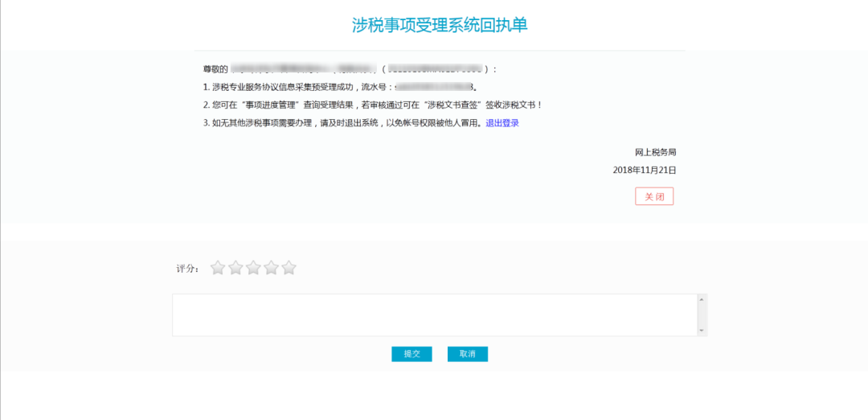This screenshot has height=420, width=868.
Task: Select the date 2018年11月21日
Action: (x=645, y=170)
